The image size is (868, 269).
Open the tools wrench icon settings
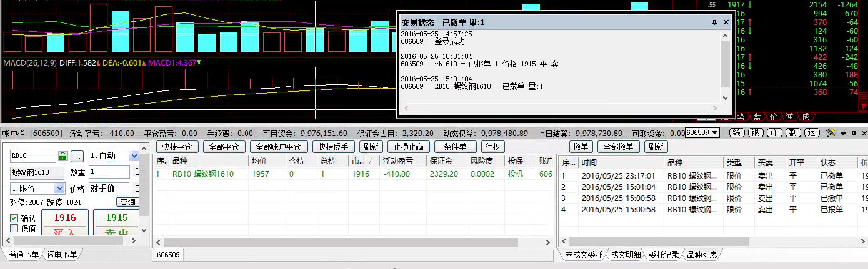coord(831,133)
